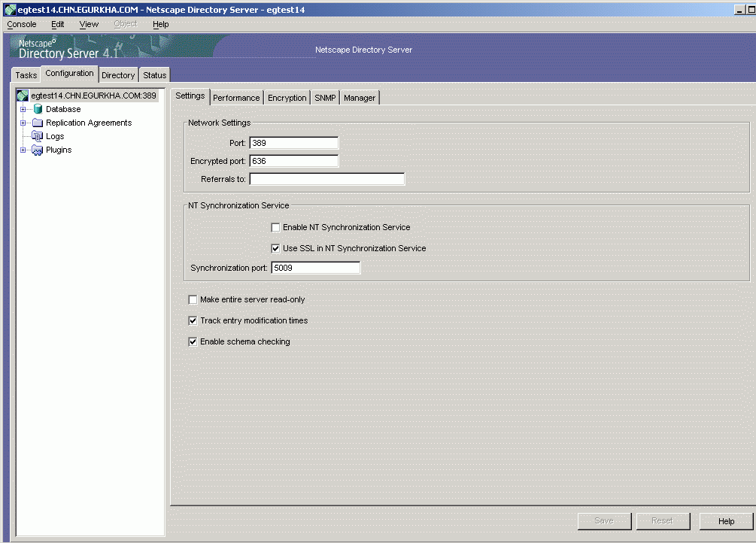The height and width of the screenshot is (543, 756).
Task: Click the disabled Object menu
Action: 126,24
